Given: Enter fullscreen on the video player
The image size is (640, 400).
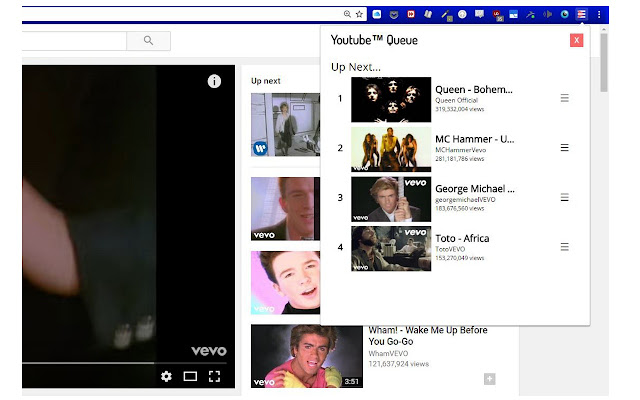Looking at the screenshot, I should pos(214,376).
